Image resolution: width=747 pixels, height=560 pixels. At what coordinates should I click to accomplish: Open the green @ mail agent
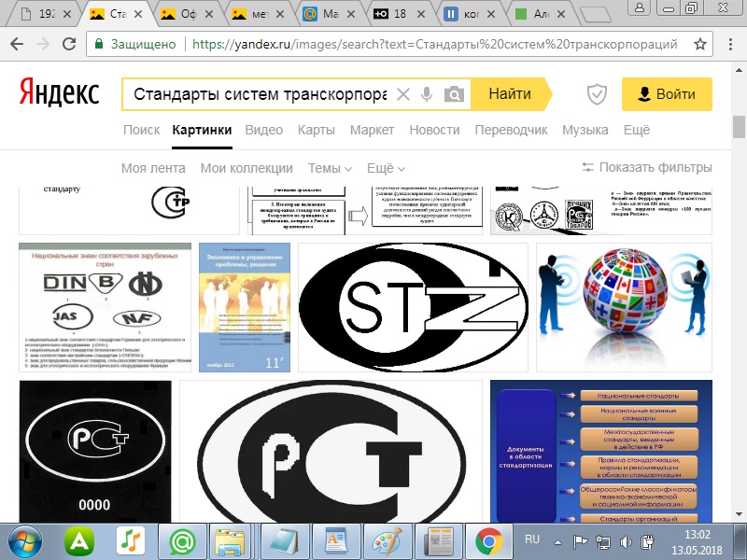point(182,541)
